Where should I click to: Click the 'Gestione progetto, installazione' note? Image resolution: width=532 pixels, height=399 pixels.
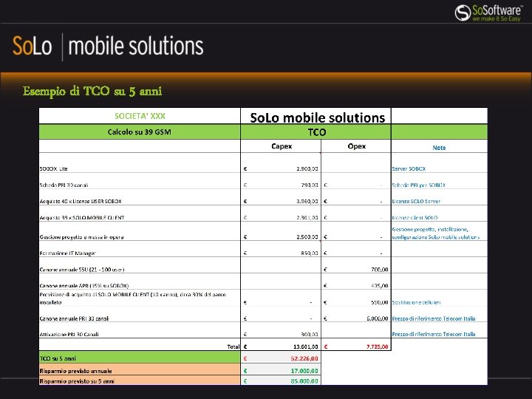point(436,233)
